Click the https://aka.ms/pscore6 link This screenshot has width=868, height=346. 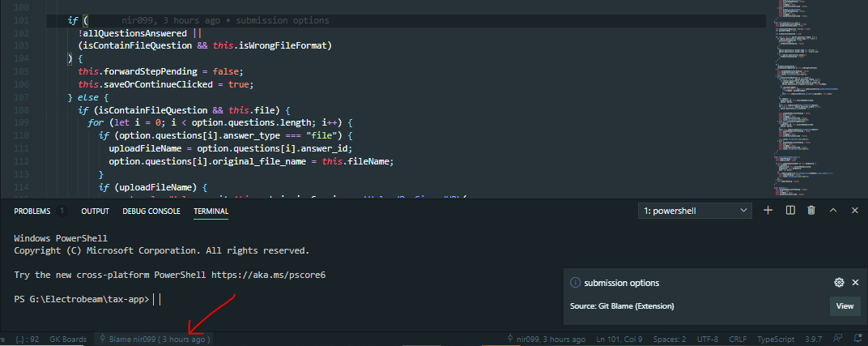pyautogui.click(x=268, y=275)
